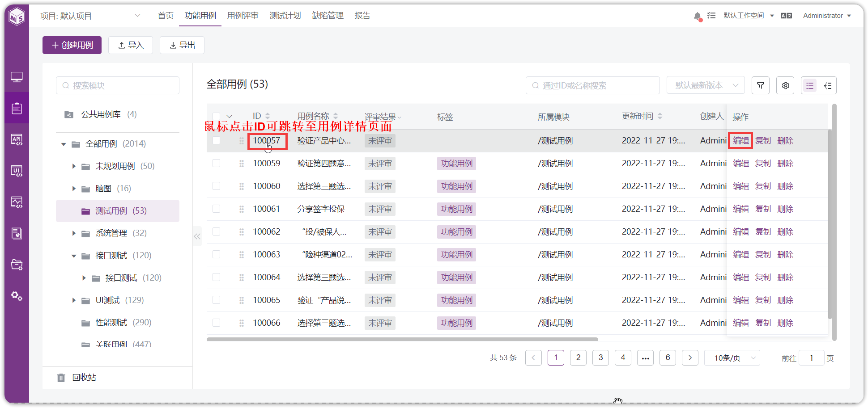Screen dimensions: 868x408
Task: Select all cases with header checkbox
Action: (x=216, y=117)
